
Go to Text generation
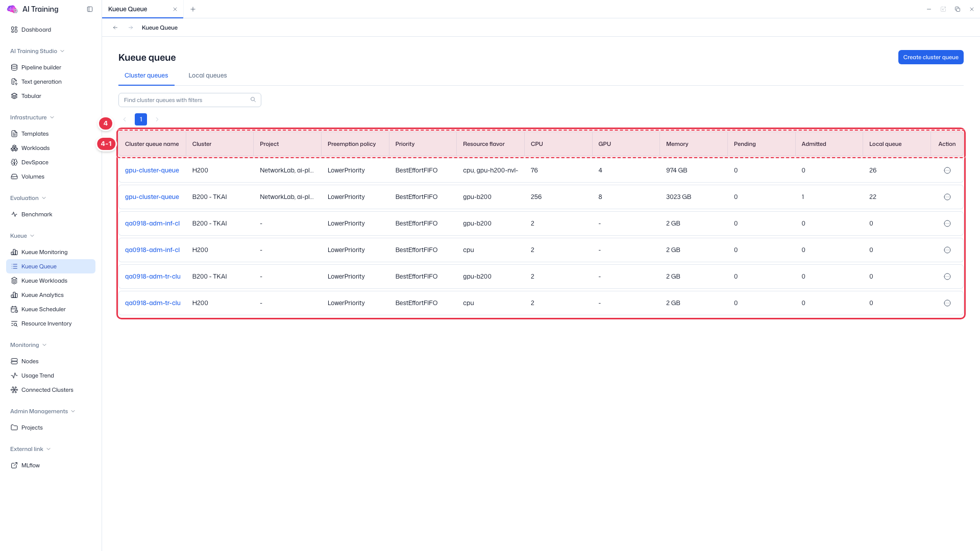[51, 82]
